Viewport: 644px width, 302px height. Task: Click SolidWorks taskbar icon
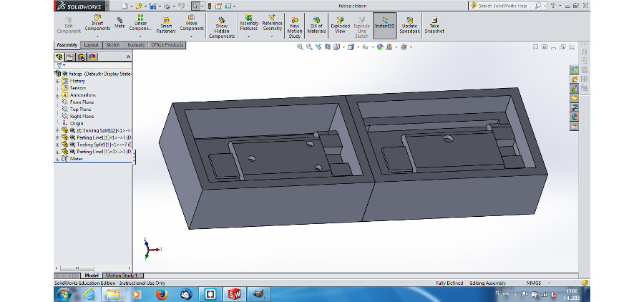coord(235,294)
